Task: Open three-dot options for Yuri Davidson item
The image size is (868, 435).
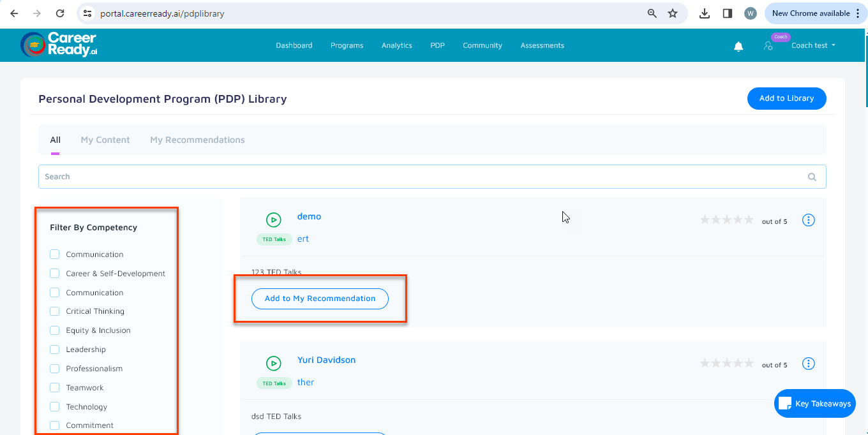Action: point(808,364)
